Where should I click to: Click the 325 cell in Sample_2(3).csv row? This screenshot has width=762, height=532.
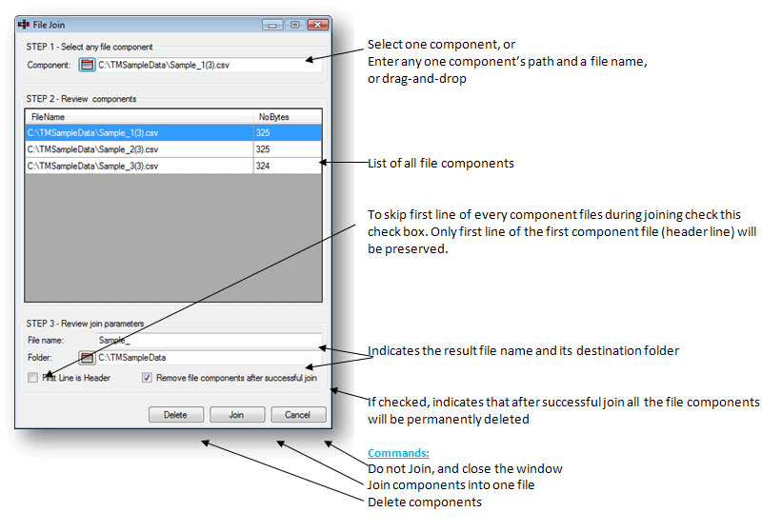tap(288, 149)
